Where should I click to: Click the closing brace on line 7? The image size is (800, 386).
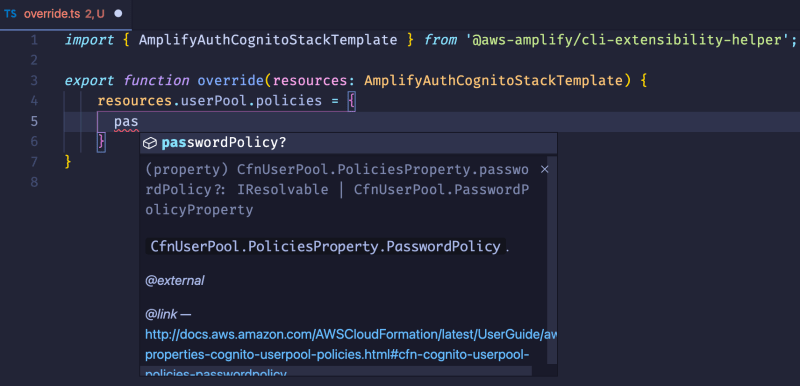[x=68, y=162]
